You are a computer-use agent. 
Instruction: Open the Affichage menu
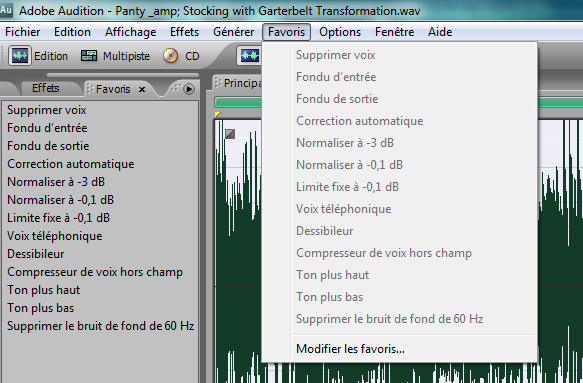[131, 32]
